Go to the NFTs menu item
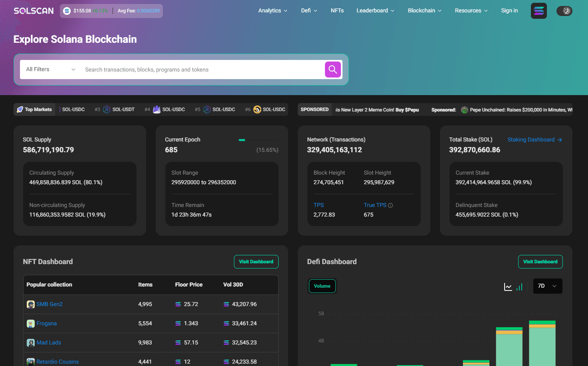588x366 pixels. tap(337, 11)
